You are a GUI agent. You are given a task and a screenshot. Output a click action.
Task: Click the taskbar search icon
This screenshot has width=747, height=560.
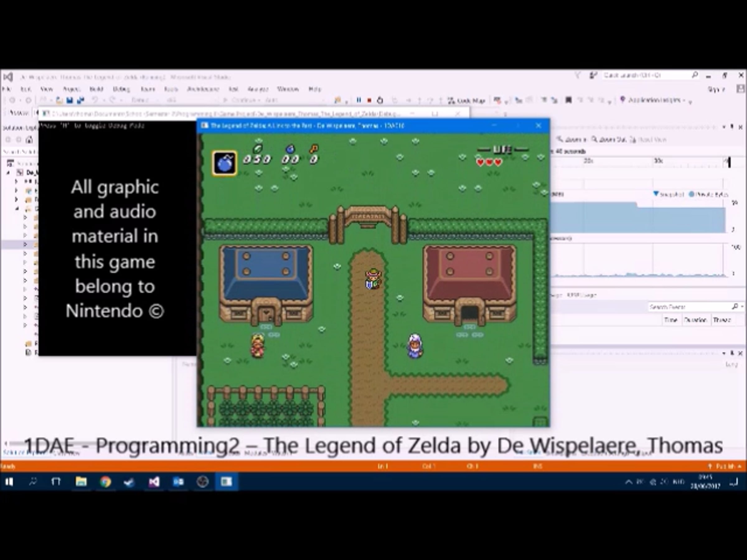(x=33, y=482)
